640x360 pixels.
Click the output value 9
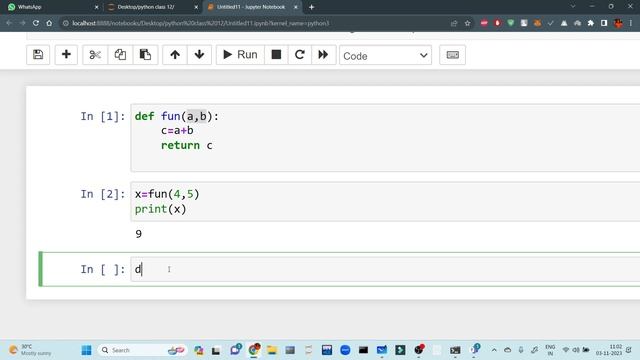click(138, 234)
